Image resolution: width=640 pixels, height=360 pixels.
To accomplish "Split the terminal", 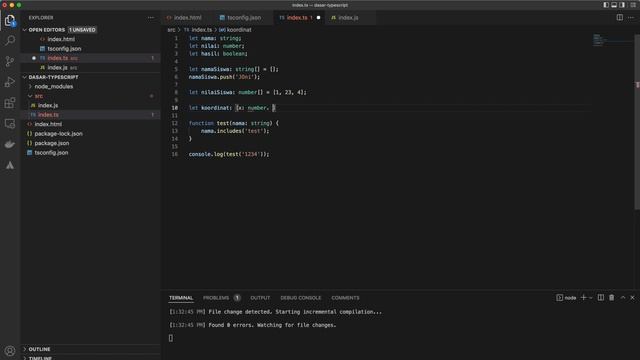I will [601, 298].
